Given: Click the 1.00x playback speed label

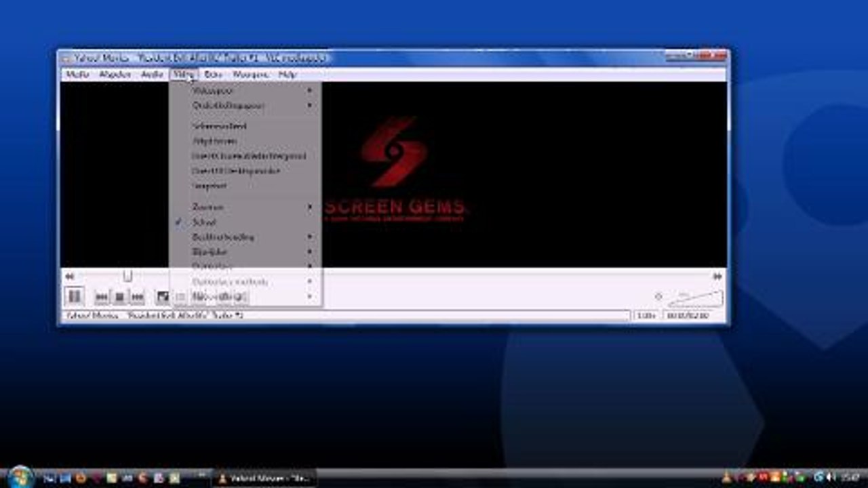Looking at the screenshot, I should 646,316.
